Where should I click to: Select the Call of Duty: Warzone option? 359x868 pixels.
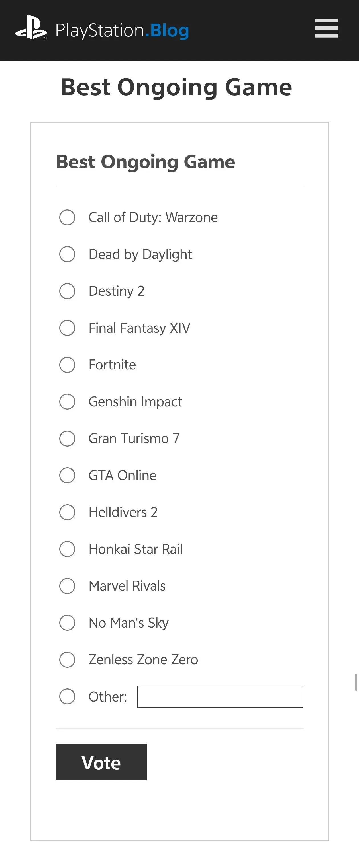(x=67, y=217)
